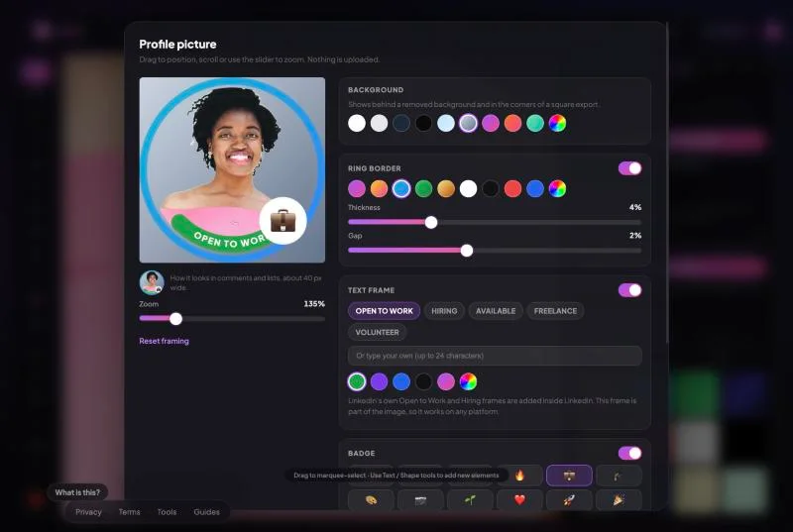The image size is (793, 532).
Task: Disable the Text Frame toggle
Action: coord(629,290)
